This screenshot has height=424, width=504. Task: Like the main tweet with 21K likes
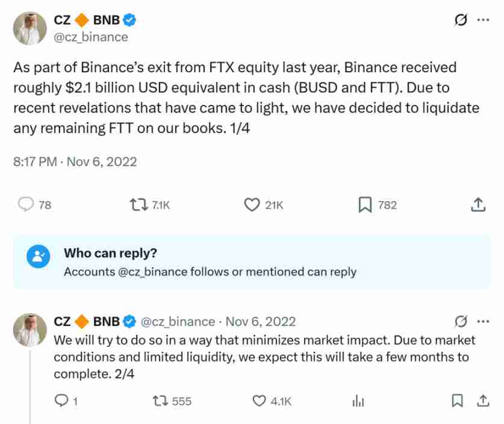pyautogui.click(x=251, y=205)
